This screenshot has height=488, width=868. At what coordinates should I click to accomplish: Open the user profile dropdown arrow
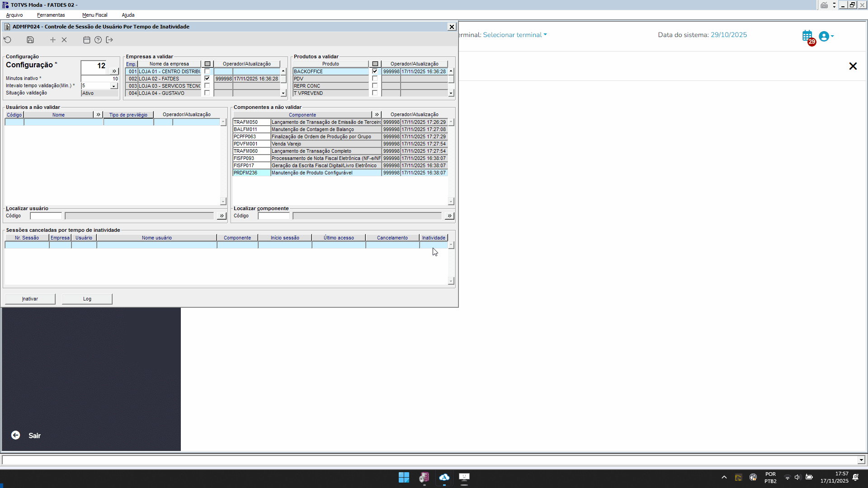click(x=832, y=36)
